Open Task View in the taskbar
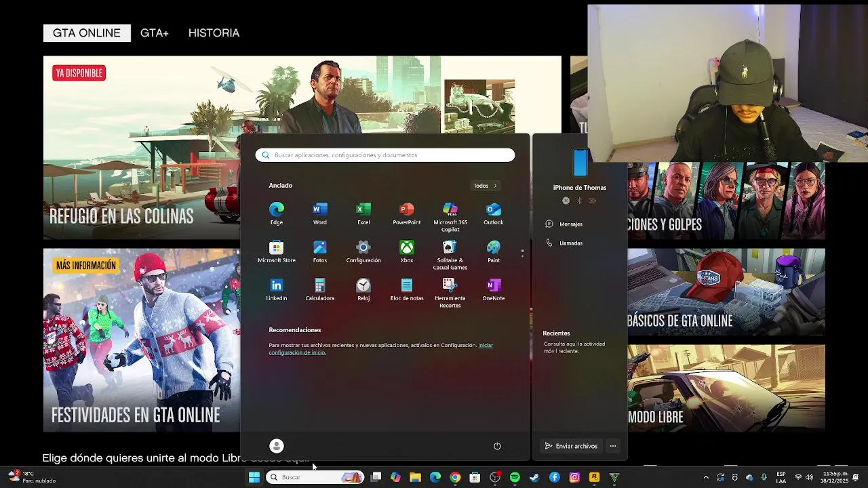868x488 pixels. (x=376, y=477)
